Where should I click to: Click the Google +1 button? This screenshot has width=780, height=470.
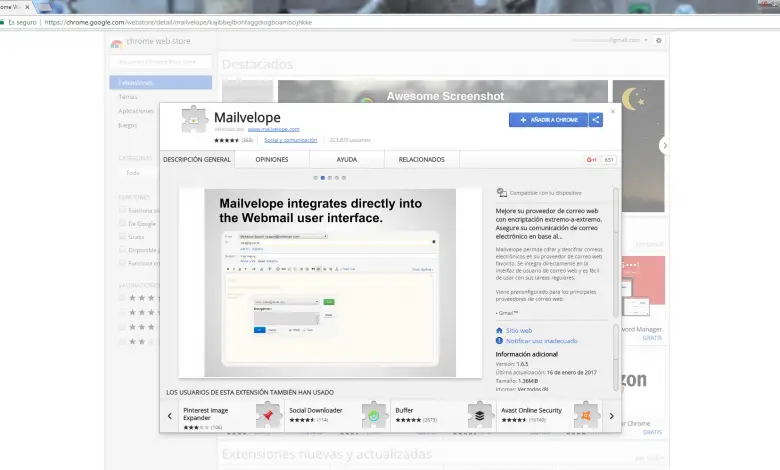591,160
